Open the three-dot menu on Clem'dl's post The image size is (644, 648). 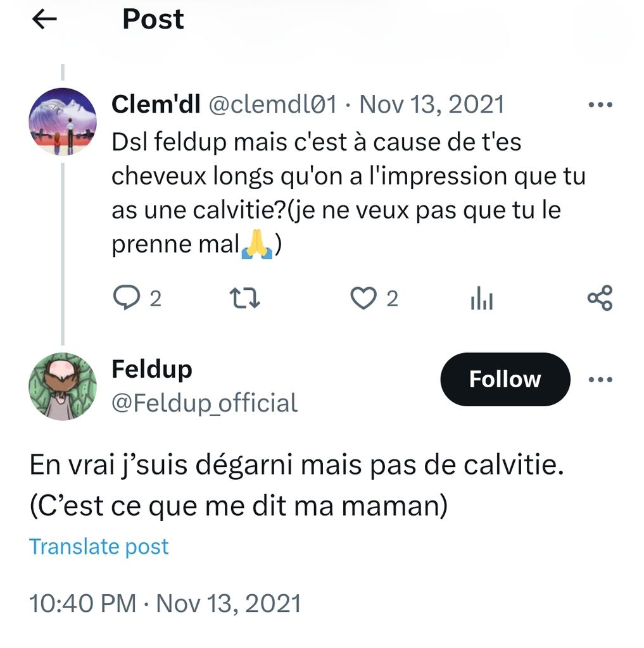click(600, 104)
